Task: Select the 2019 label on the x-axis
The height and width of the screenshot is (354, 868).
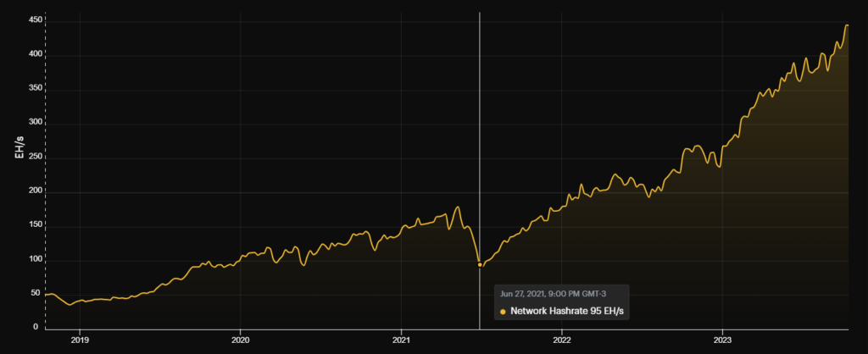Action: tap(79, 340)
